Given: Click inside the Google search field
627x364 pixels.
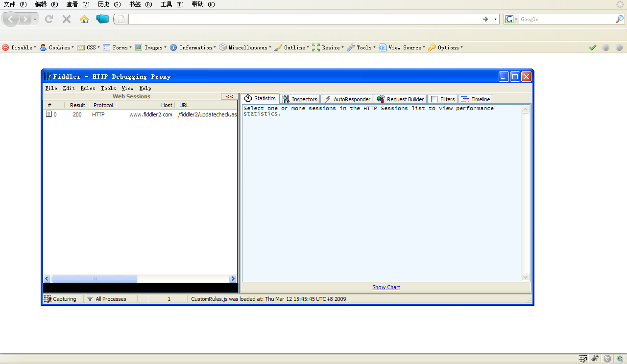Looking at the screenshot, I should point(567,19).
